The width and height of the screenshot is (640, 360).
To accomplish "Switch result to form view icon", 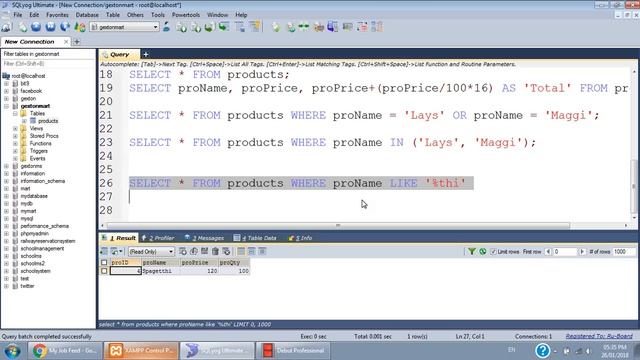I will [x=252, y=251].
